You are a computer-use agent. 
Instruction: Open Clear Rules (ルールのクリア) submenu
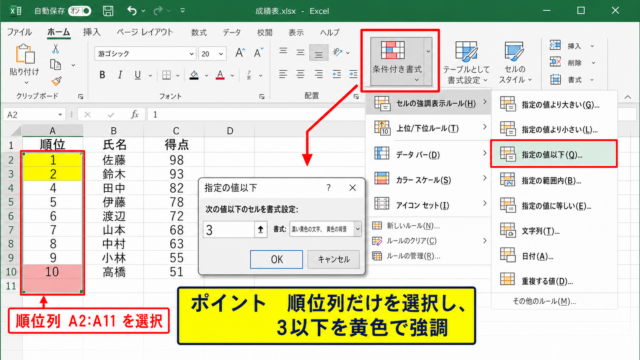(430, 241)
